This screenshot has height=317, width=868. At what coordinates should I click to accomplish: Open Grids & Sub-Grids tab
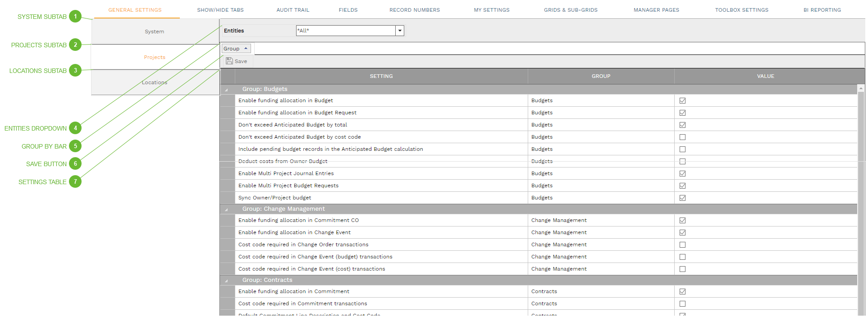click(x=571, y=10)
